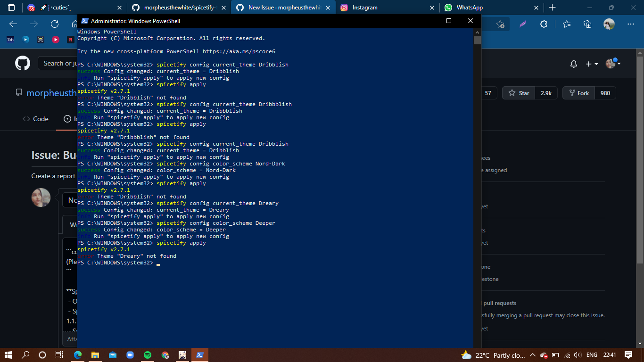The image size is (644, 362).
Task: Open Edge Collections panel icon
Action: [587, 24]
